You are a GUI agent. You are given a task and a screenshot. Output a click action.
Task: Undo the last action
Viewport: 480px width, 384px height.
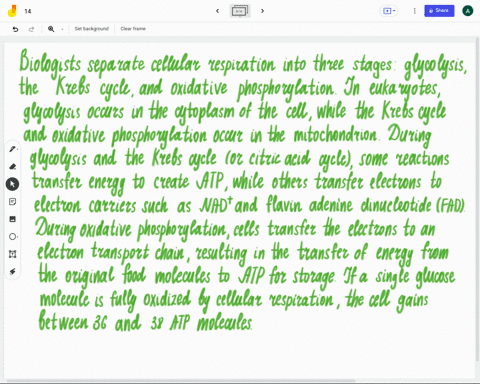pyautogui.click(x=15, y=29)
